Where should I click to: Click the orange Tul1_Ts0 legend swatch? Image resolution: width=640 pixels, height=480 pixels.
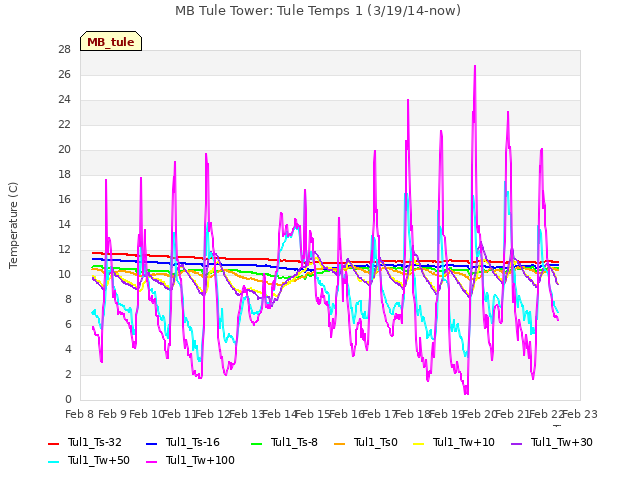(340, 443)
